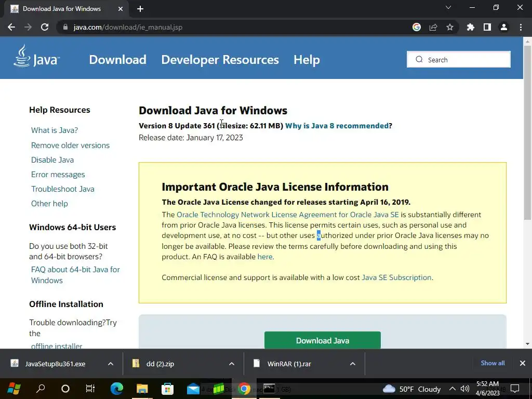Open Cortana circle in the taskbar

(65, 389)
